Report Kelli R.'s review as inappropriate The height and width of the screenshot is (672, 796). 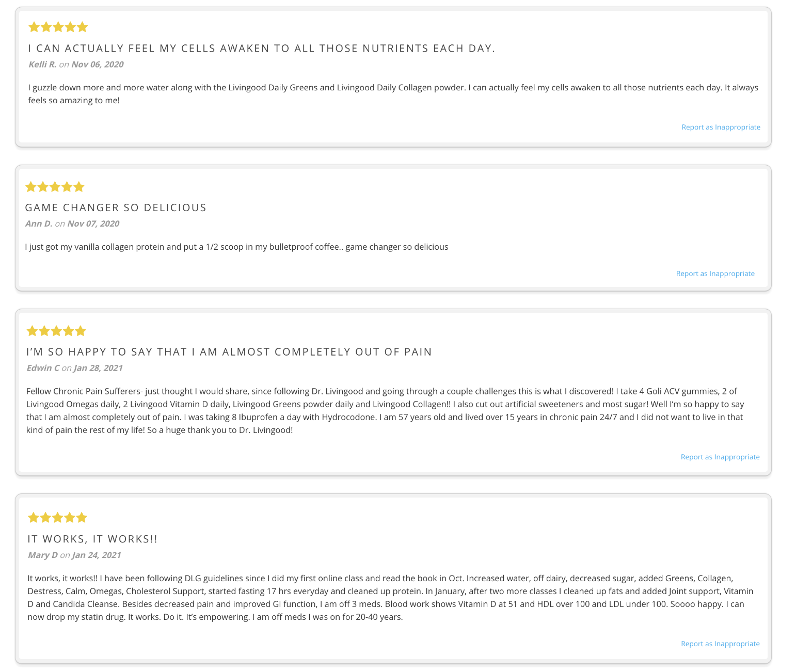click(721, 127)
